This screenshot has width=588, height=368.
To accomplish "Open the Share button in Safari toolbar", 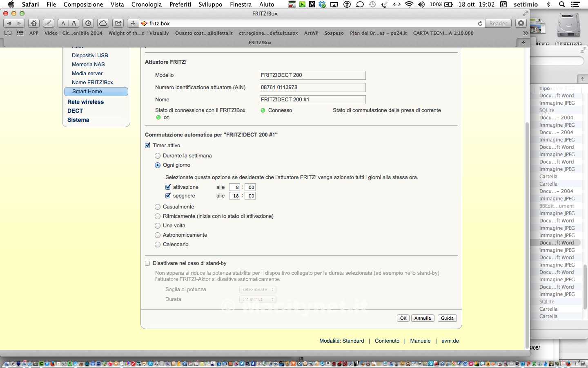I will 118,23.
